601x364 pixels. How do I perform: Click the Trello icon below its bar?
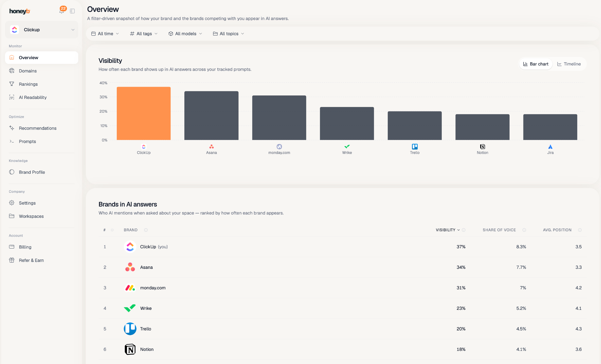tap(415, 146)
